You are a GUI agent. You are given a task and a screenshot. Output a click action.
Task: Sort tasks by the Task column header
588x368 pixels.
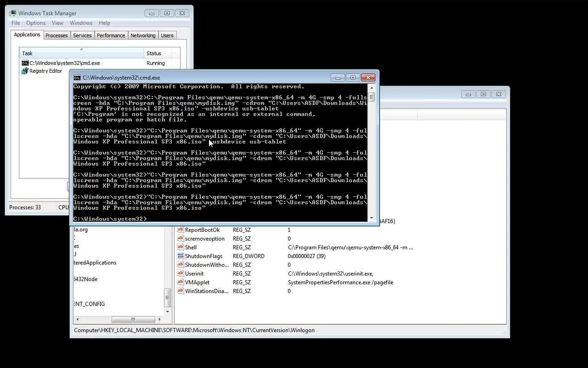[x=82, y=53]
